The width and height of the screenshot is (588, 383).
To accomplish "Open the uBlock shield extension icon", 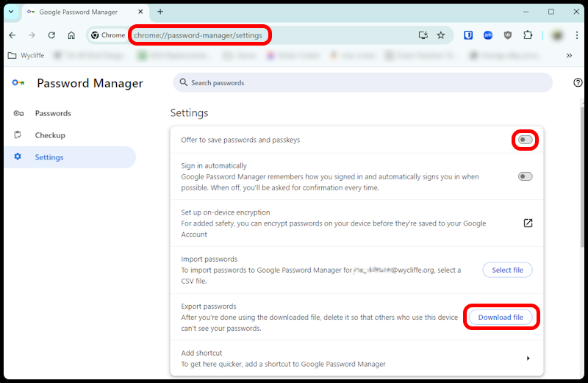I will pos(508,35).
